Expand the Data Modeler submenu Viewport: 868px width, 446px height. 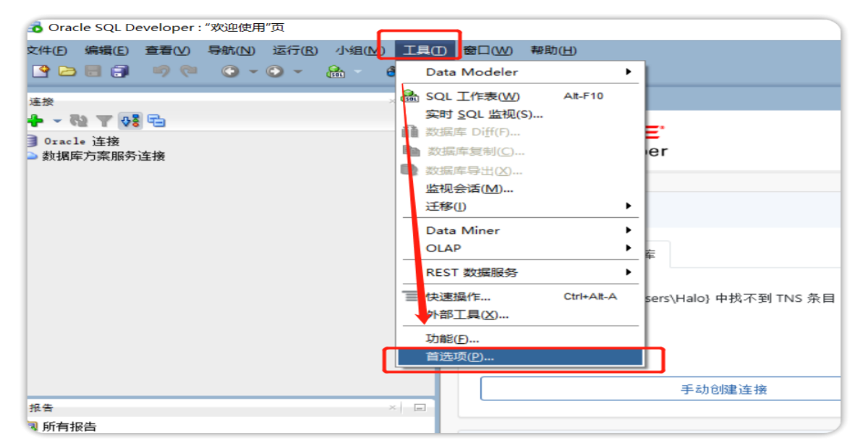click(x=474, y=72)
